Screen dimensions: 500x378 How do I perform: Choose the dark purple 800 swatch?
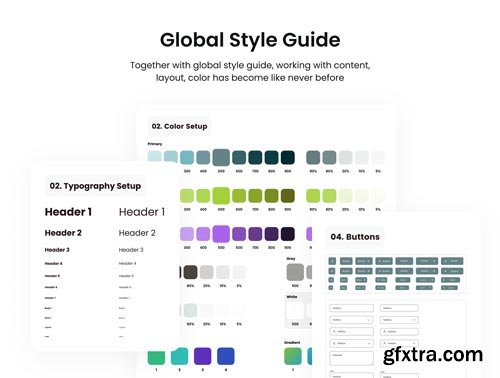pos(272,234)
